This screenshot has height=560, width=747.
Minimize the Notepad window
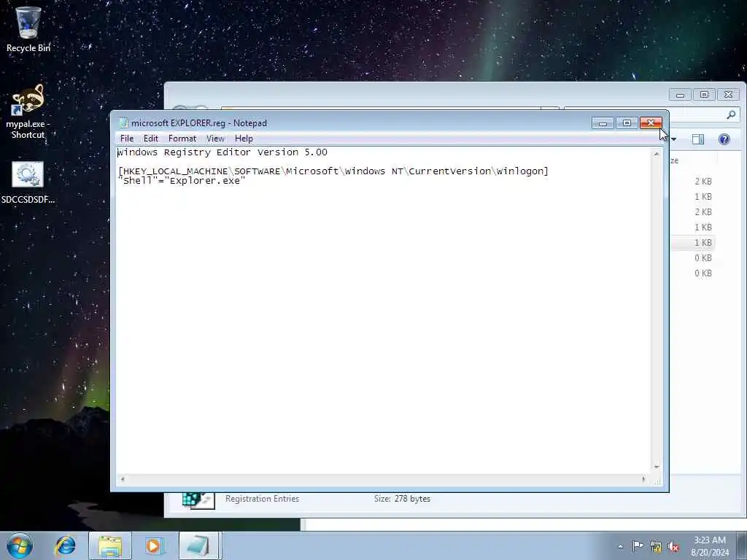(x=603, y=122)
